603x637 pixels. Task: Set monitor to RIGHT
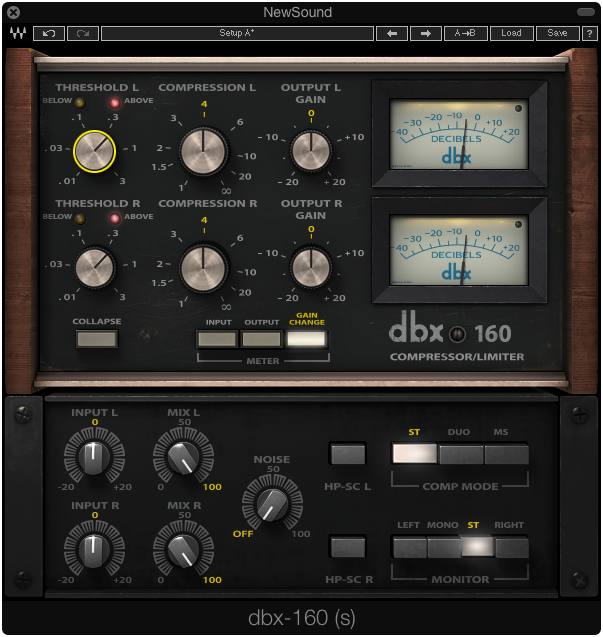(x=512, y=547)
